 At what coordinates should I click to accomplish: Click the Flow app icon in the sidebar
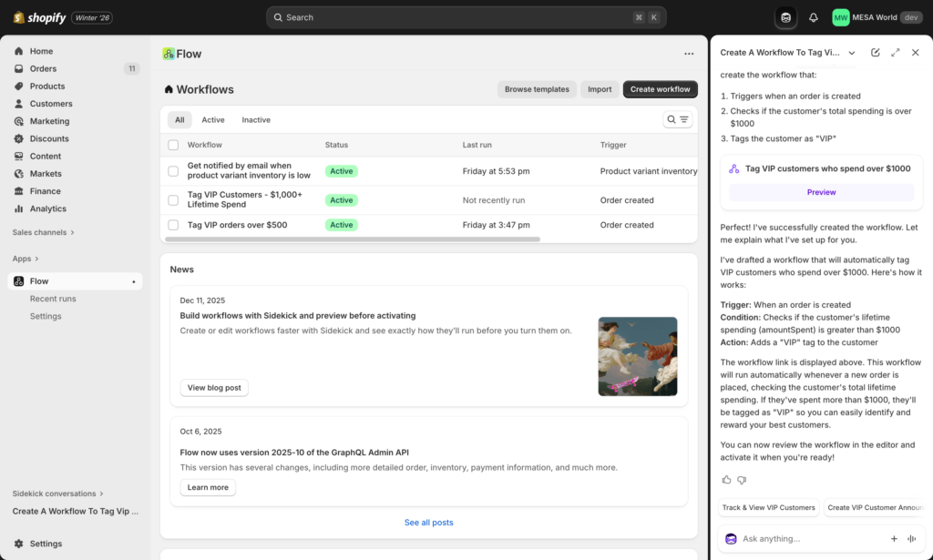(x=18, y=281)
